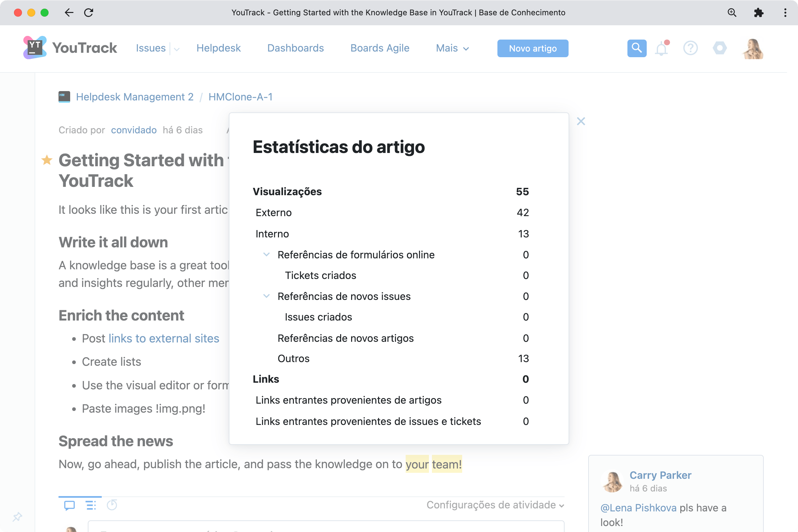The height and width of the screenshot is (532, 798).
Task: Open Configurações de atividade dropdown
Action: 495,505
